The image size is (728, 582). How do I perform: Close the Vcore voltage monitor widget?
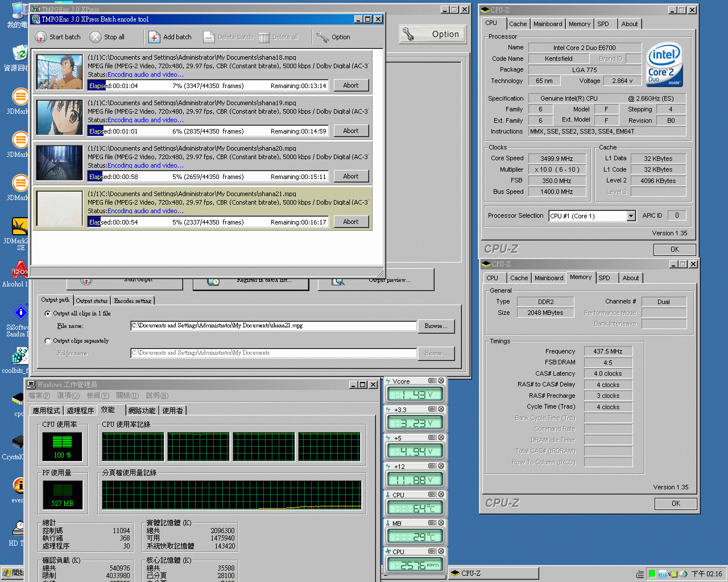441,381
